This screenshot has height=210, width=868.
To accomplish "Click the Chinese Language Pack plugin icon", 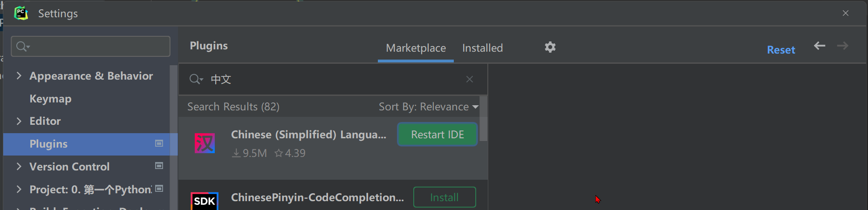I will click(x=205, y=143).
